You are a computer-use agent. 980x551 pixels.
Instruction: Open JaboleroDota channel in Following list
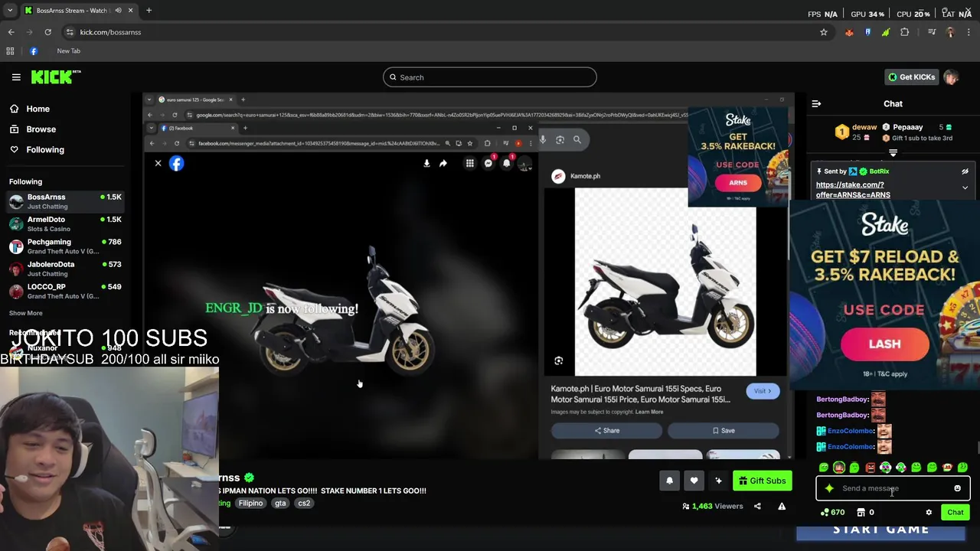click(65, 269)
